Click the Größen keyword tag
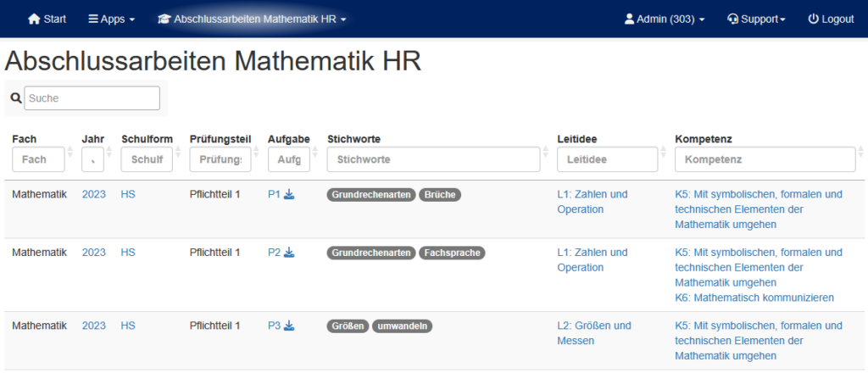This screenshot has width=868, height=373. pyautogui.click(x=348, y=326)
